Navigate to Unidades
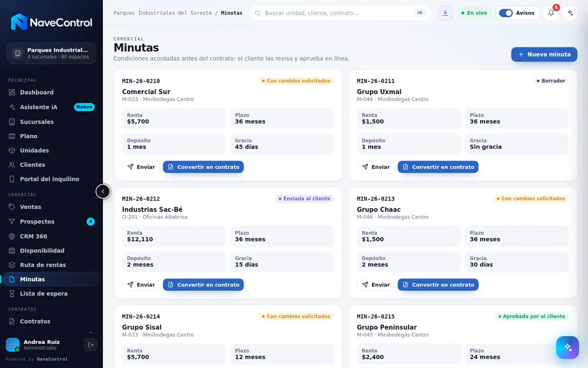The height and width of the screenshot is (368, 588). click(51, 150)
